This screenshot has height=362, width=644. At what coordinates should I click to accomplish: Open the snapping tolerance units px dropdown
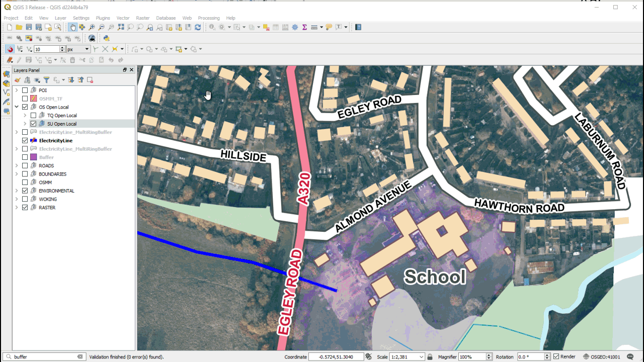point(78,49)
